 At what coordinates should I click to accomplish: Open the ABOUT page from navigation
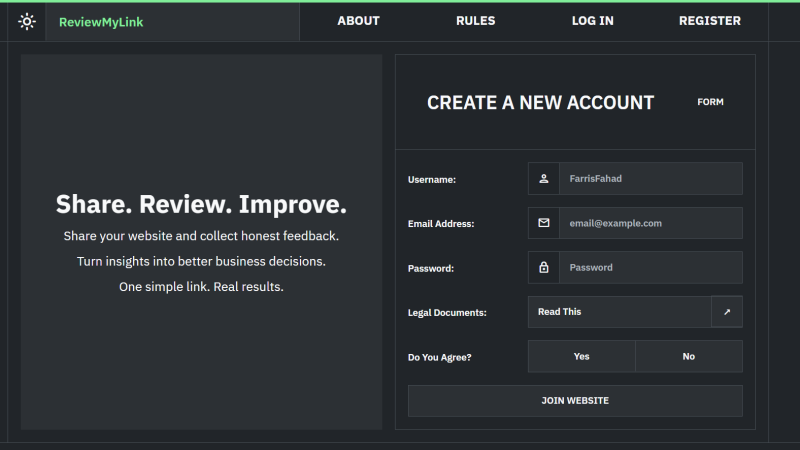coord(358,21)
